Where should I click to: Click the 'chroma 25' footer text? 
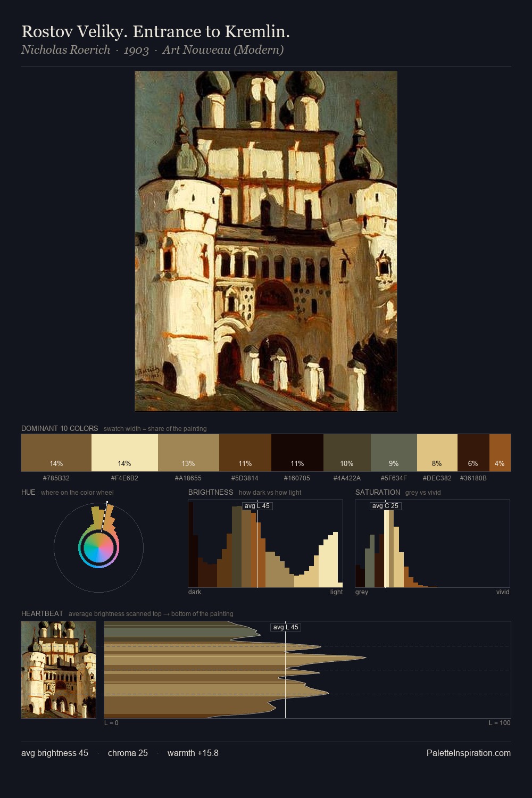point(128,753)
